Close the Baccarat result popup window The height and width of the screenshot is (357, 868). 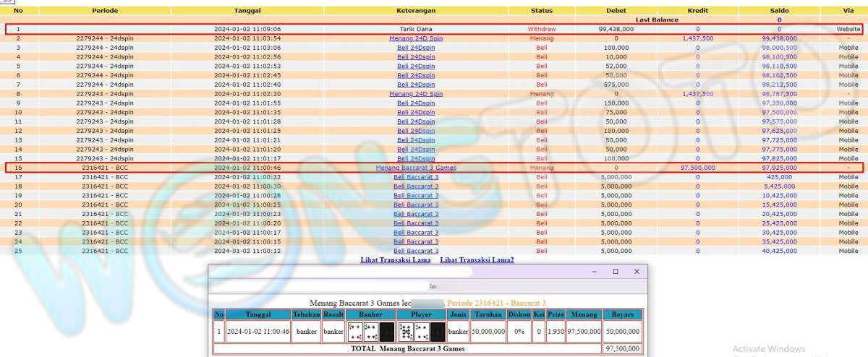636,272
